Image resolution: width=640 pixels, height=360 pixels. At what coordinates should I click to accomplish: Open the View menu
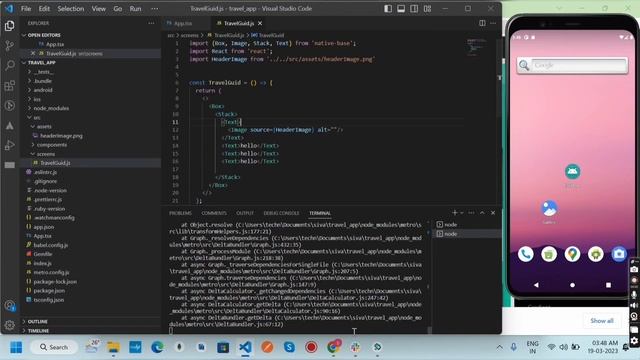98,9
